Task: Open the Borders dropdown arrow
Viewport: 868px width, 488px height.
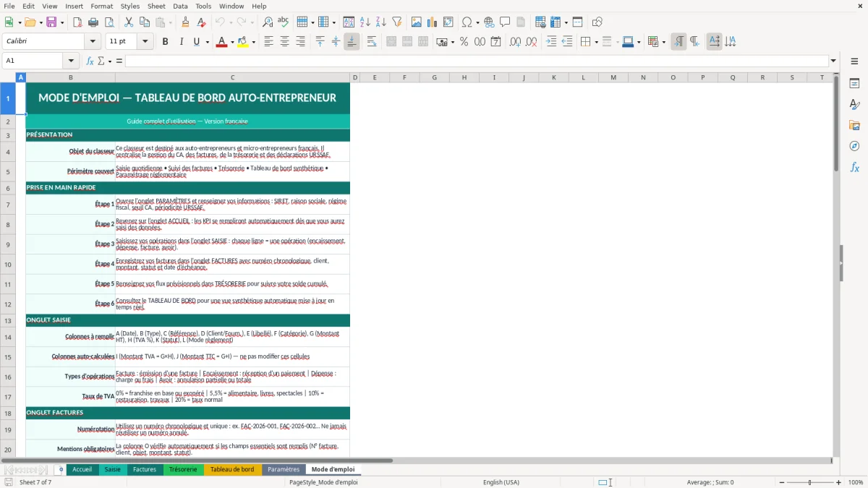Action: click(596, 42)
